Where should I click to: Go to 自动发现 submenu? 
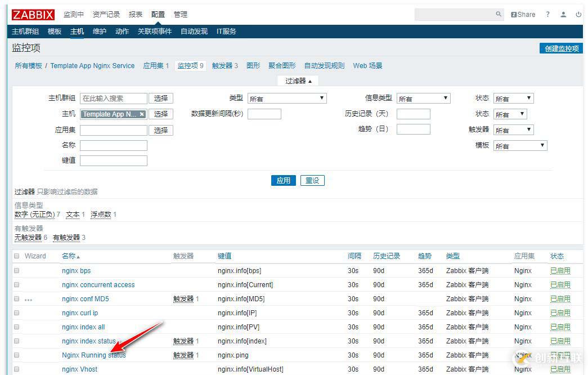[194, 32]
